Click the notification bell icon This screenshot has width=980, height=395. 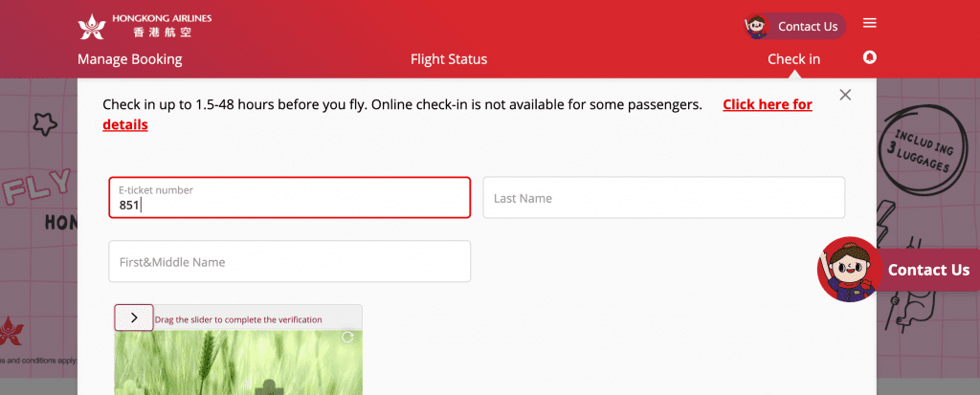pyautogui.click(x=869, y=57)
